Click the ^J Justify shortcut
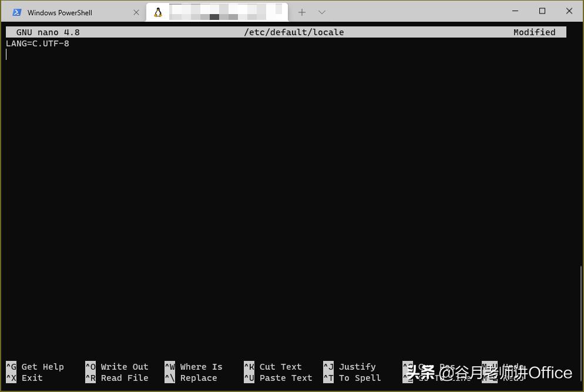The image size is (584, 392). tap(351, 367)
